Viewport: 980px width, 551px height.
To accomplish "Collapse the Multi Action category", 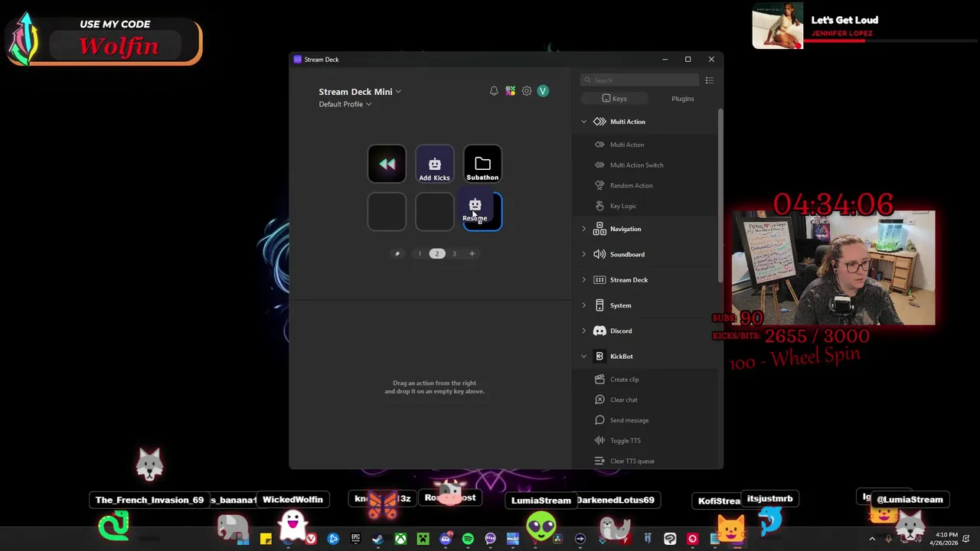I will coord(584,122).
